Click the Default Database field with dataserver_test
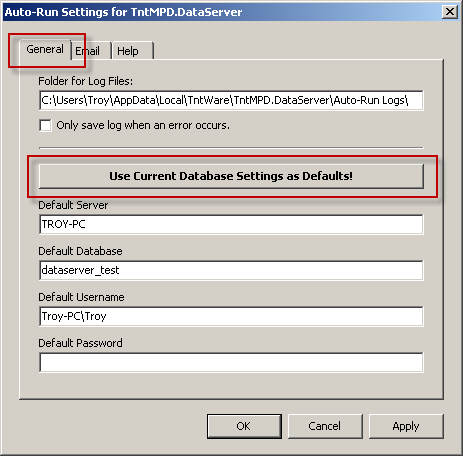The height and width of the screenshot is (456, 463). (x=231, y=270)
